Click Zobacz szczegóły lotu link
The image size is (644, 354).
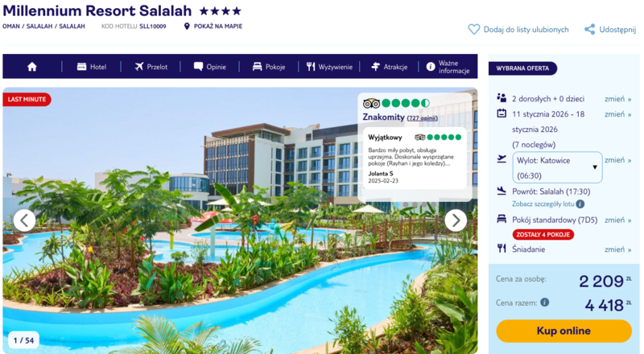[543, 204]
